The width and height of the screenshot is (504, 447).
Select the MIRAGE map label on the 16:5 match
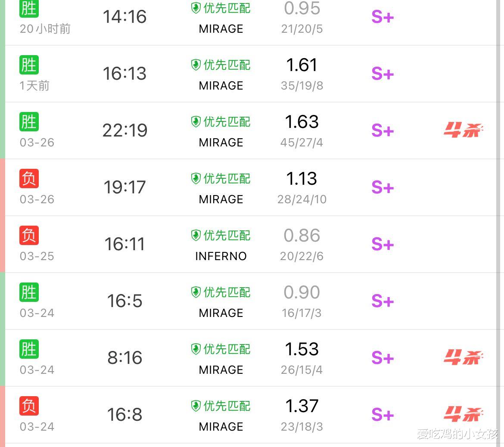click(x=221, y=313)
